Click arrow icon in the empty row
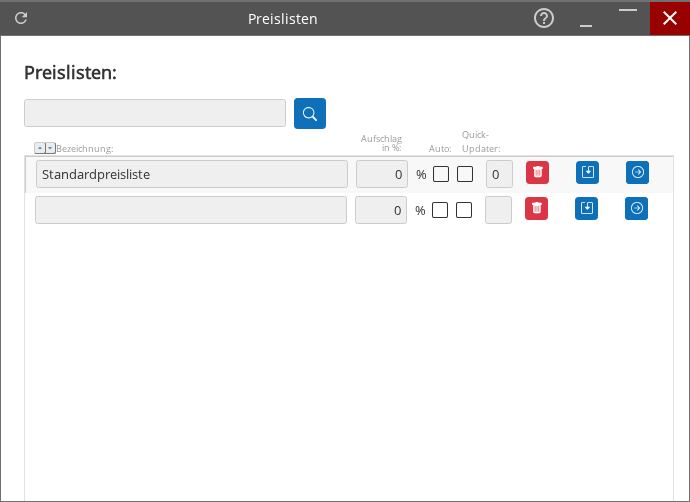This screenshot has width=690, height=502. [637, 209]
